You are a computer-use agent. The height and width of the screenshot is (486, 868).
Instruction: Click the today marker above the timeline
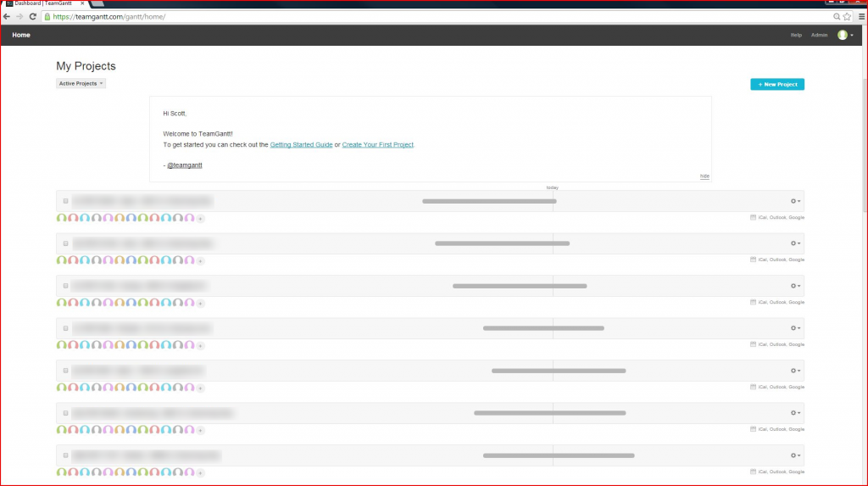click(x=553, y=187)
